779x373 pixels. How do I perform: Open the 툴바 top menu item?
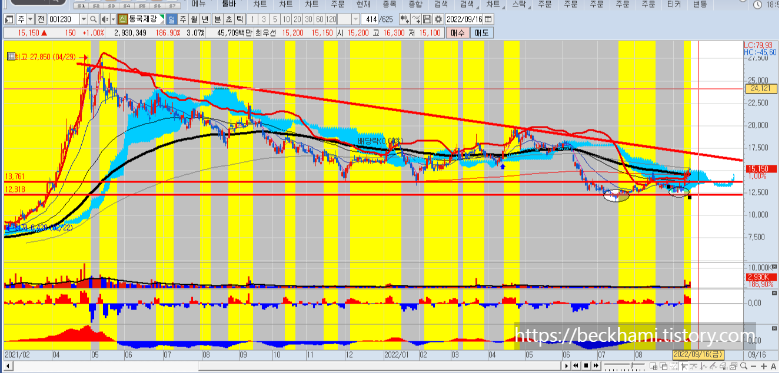click(x=230, y=4)
